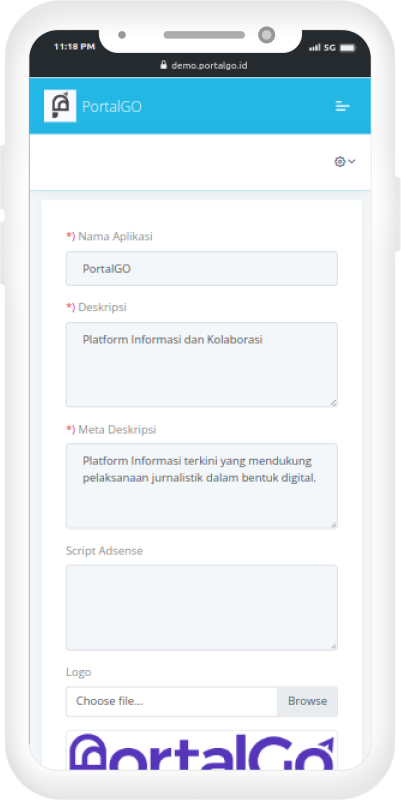Viewport: 401px width, 800px height.
Task: Click inside the Meta Deskripsi text area
Action: [202, 486]
